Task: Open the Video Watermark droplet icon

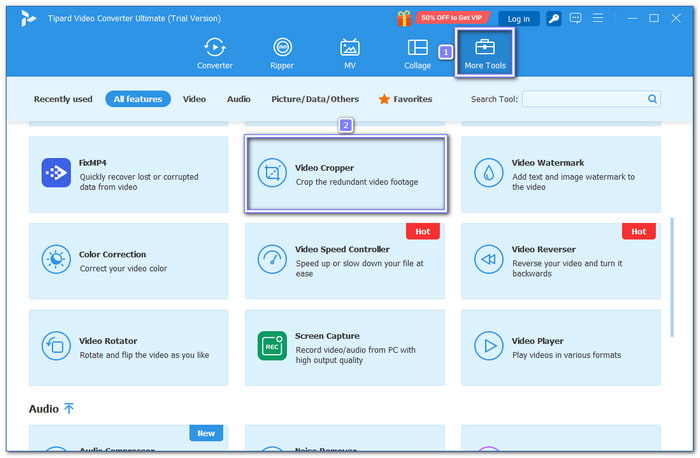Action: tap(488, 173)
